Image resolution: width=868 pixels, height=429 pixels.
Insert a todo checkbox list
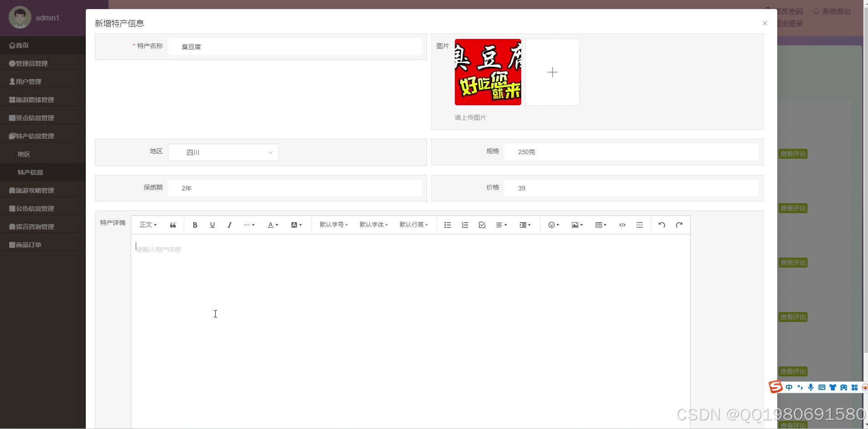[x=482, y=225]
